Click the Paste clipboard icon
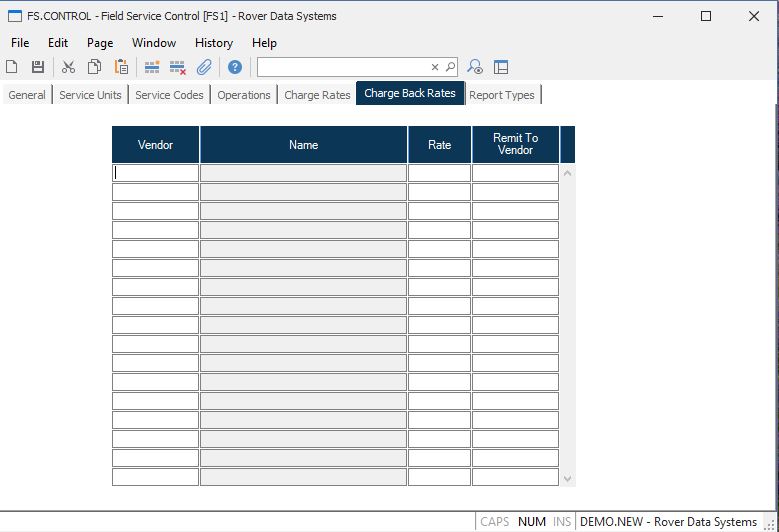Screen dimensions: 779x532 coord(121,67)
